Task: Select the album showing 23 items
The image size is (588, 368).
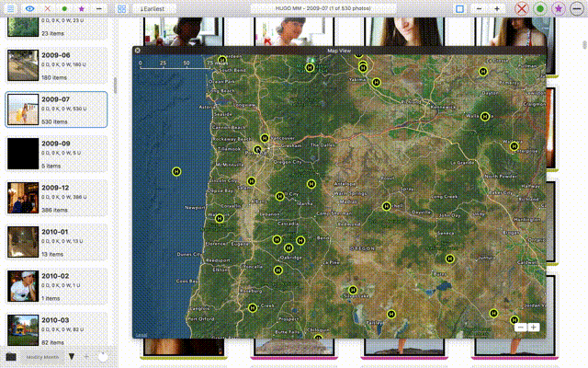Action: click(56, 28)
